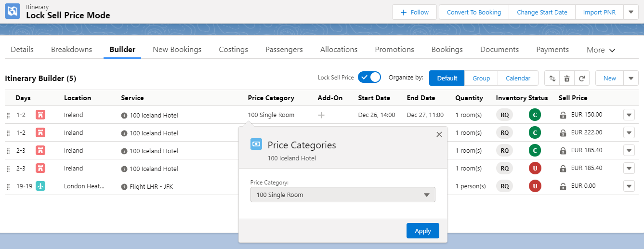Organize by Calendar

click(518, 78)
